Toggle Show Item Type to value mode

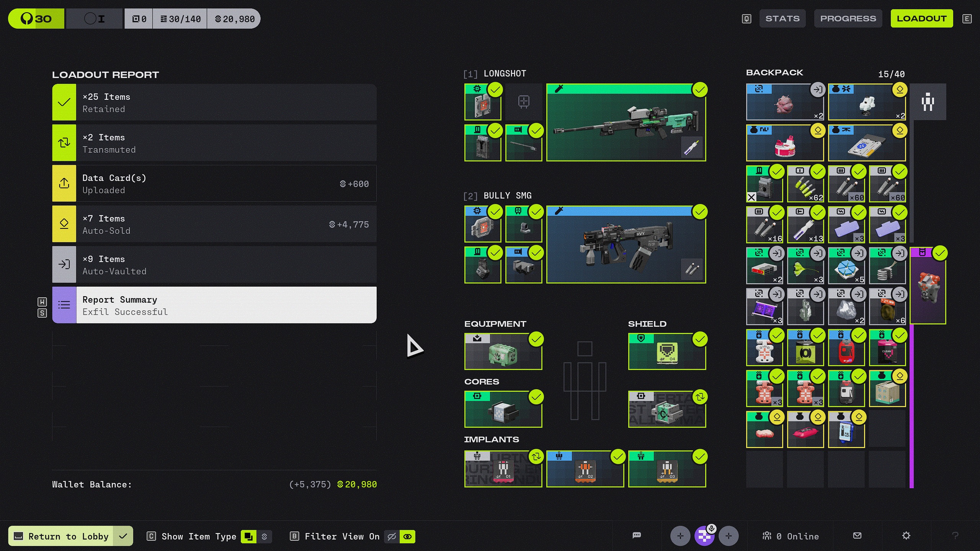click(264, 536)
